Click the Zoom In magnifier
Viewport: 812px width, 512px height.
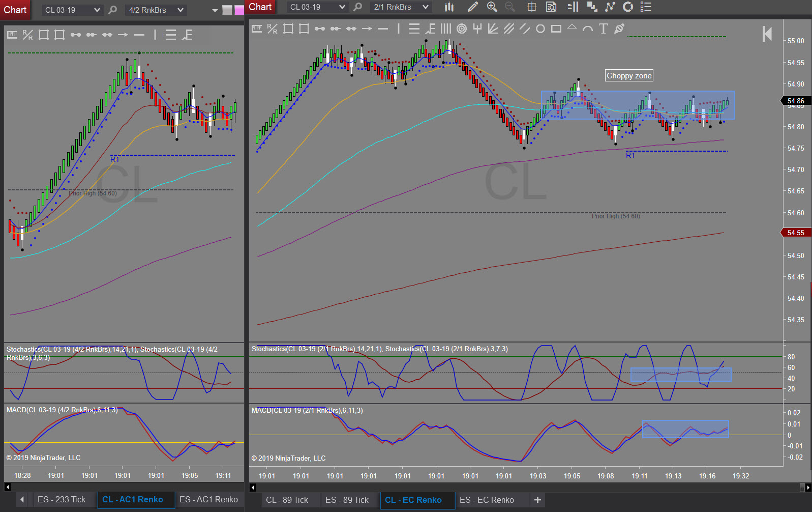[492, 7]
